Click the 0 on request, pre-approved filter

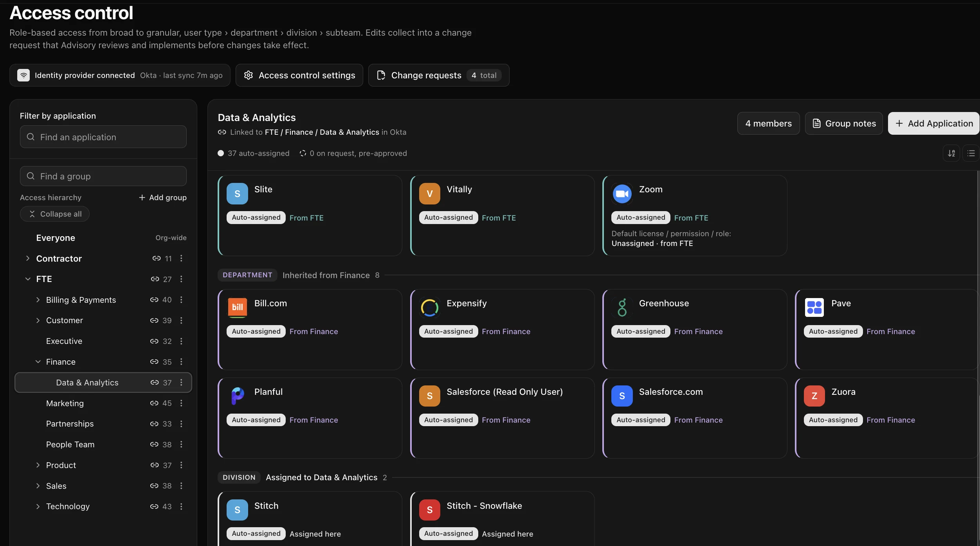[353, 153]
